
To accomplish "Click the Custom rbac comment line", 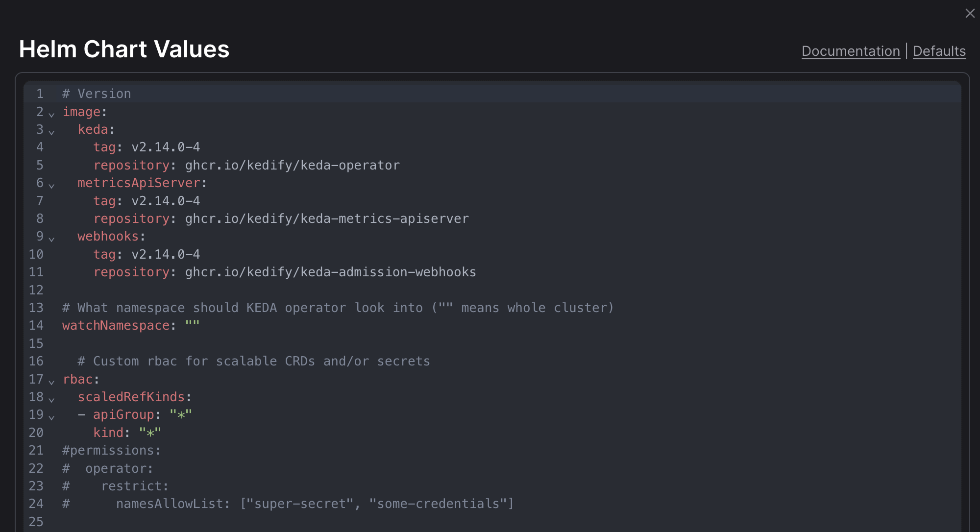I will pos(254,361).
